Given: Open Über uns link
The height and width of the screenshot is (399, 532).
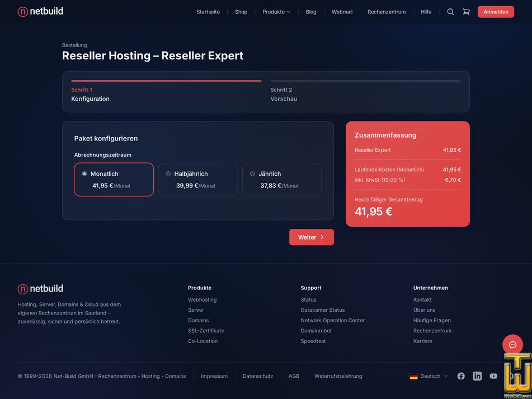Looking at the screenshot, I should pyautogui.click(x=424, y=310).
